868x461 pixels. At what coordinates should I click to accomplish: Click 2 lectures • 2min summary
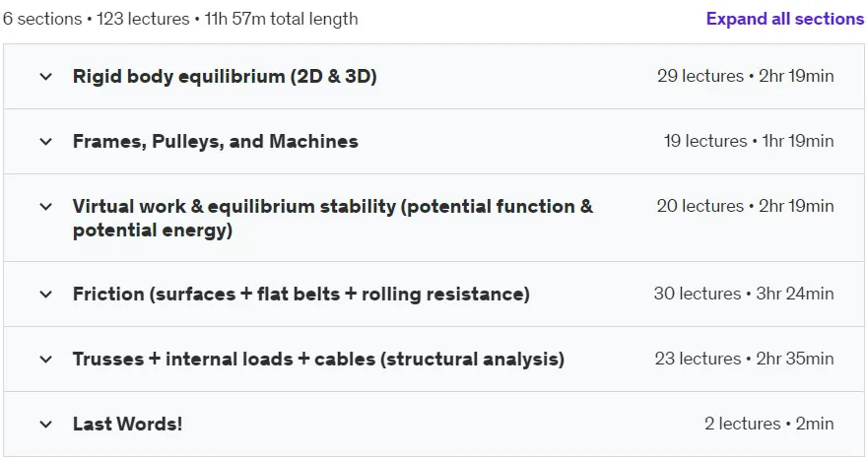768,424
